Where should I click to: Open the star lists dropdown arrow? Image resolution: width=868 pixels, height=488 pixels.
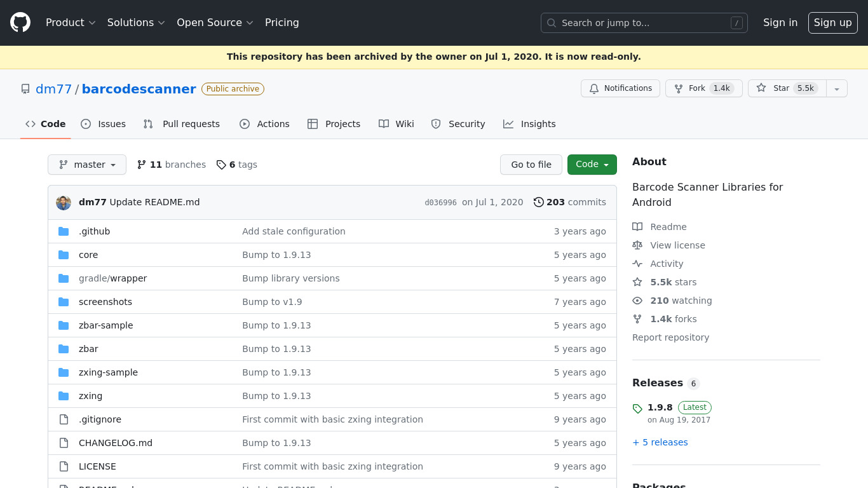point(837,88)
